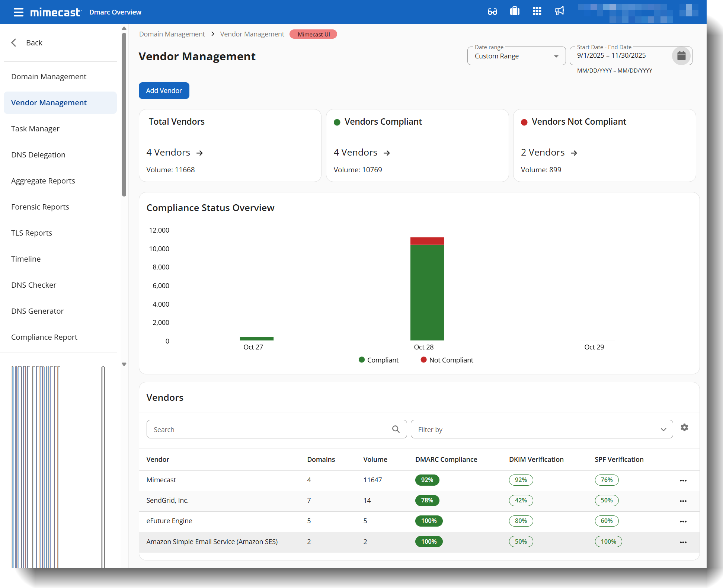Select DNS Checker from the sidebar

[x=34, y=285]
